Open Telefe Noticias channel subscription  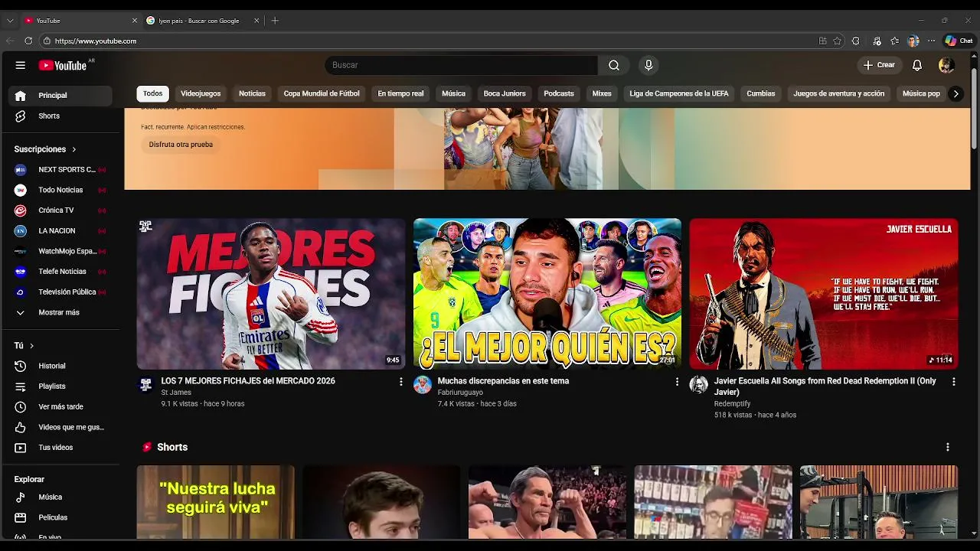click(60, 272)
